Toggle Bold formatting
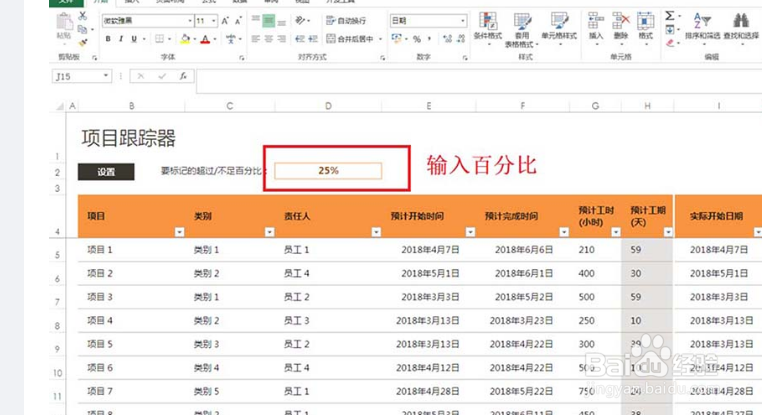The image size is (762, 415). point(108,39)
